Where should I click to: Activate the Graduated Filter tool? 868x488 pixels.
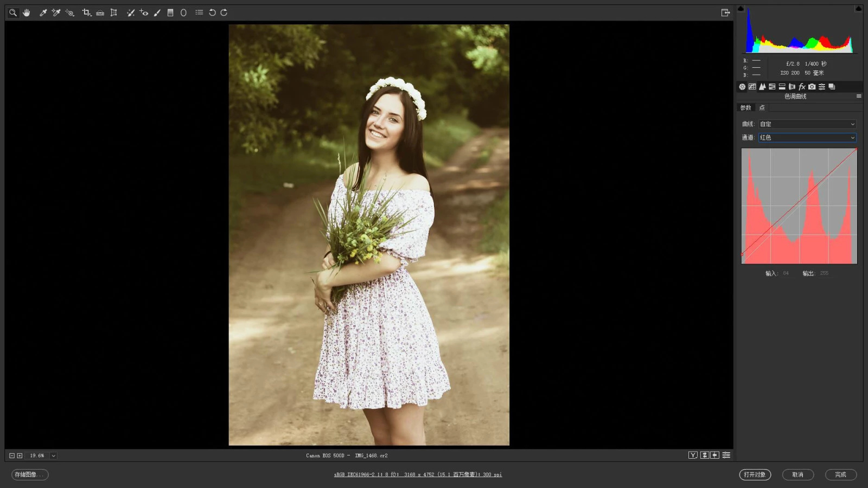pyautogui.click(x=170, y=12)
